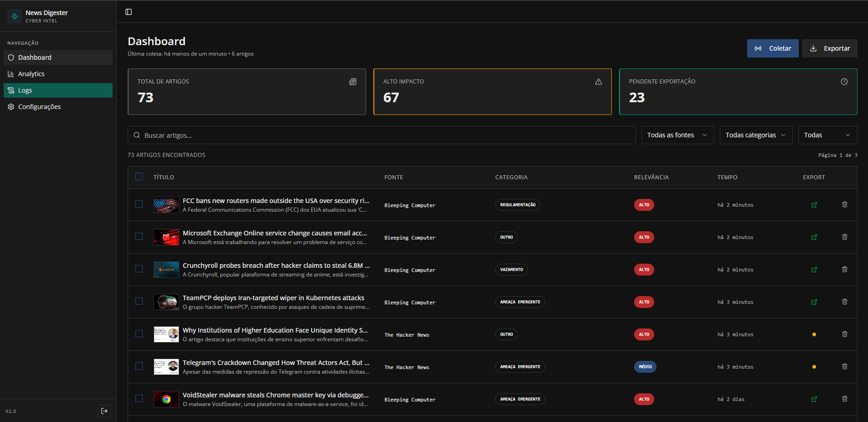Navigate to the Analytics section
This screenshot has width=868, height=422.
coord(31,73)
